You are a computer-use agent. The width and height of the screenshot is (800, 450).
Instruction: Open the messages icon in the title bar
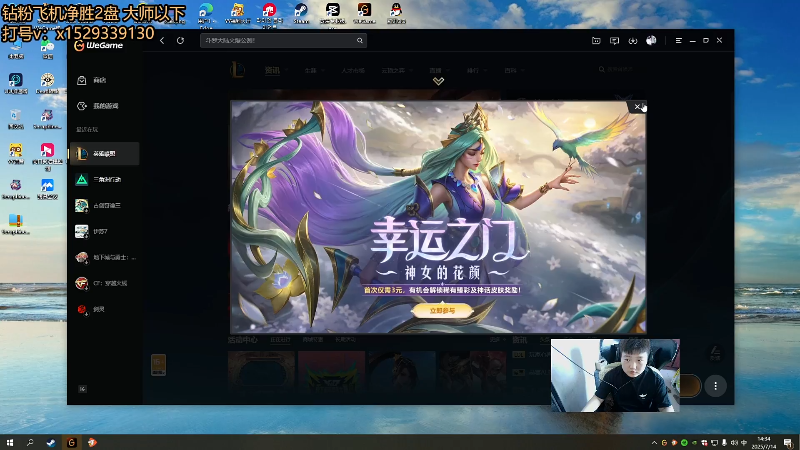(614, 40)
